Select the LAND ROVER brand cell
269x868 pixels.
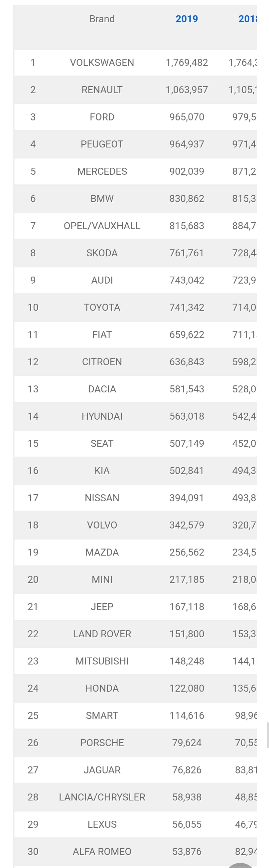click(x=102, y=634)
